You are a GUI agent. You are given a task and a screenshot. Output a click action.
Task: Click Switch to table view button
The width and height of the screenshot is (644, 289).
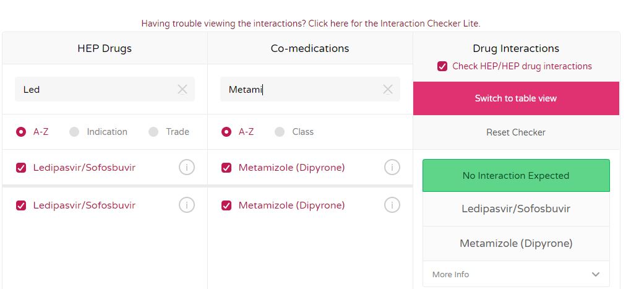[x=516, y=98]
